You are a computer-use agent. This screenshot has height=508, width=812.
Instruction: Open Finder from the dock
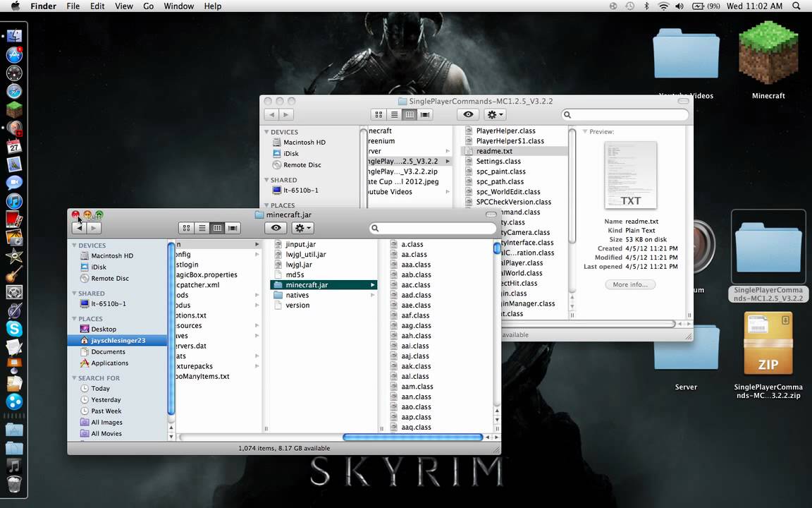(14, 36)
